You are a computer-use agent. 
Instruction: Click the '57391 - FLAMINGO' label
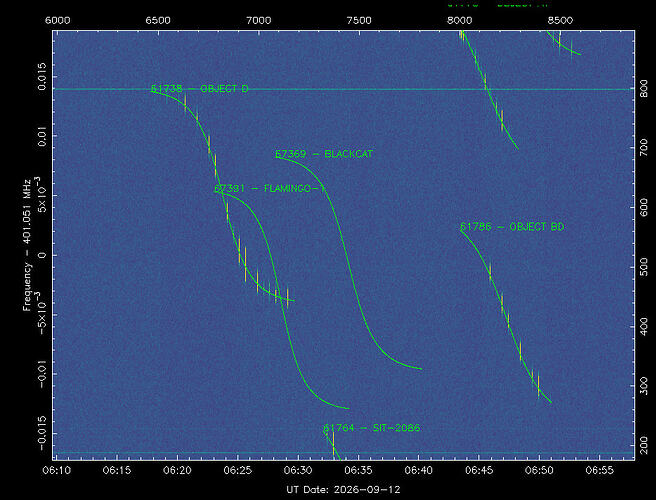pyautogui.click(x=269, y=189)
